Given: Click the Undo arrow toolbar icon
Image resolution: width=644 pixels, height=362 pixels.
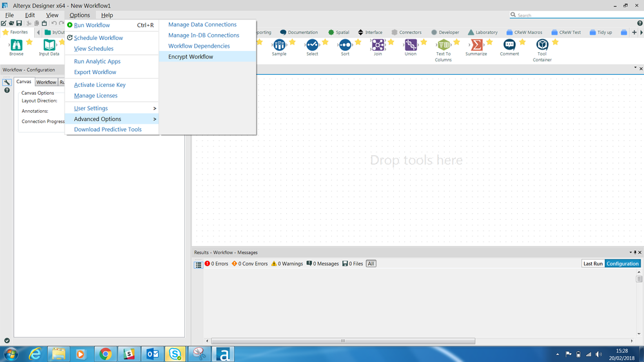Looking at the screenshot, I should click(x=54, y=23).
